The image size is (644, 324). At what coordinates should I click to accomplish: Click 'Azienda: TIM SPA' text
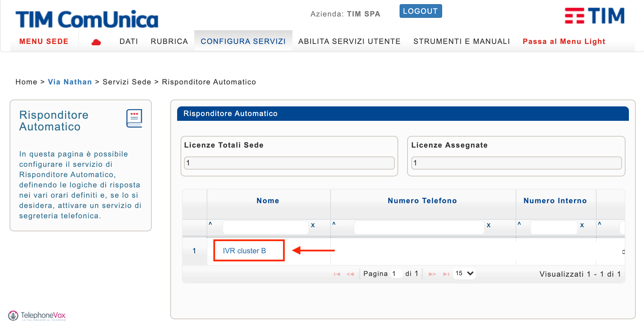click(x=345, y=14)
